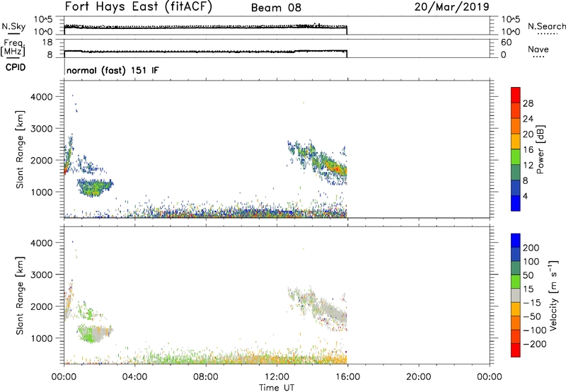
Task: Click the '200' label on the velocity colorbar
Action: click(x=531, y=248)
